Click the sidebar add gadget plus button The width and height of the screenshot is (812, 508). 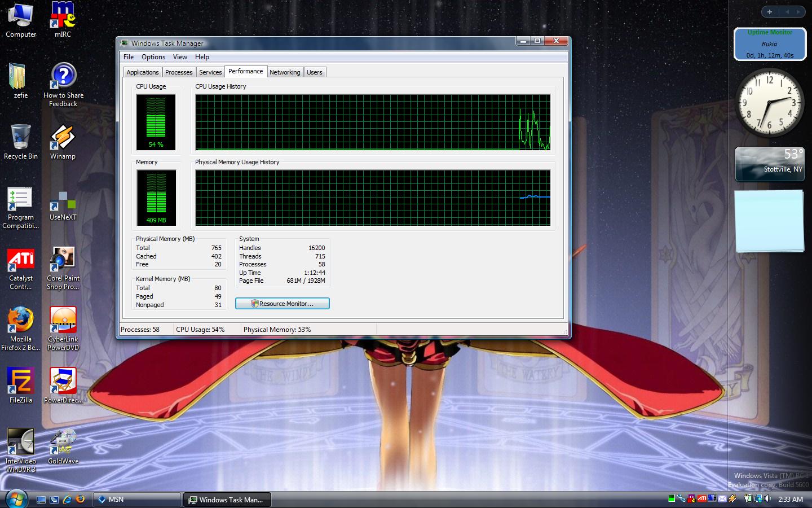[770, 12]
